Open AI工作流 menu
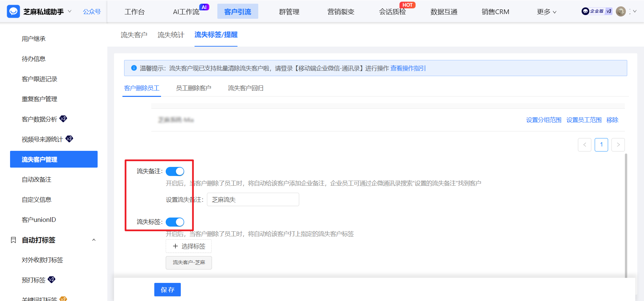The image size is (644, 301). (186, 12)
